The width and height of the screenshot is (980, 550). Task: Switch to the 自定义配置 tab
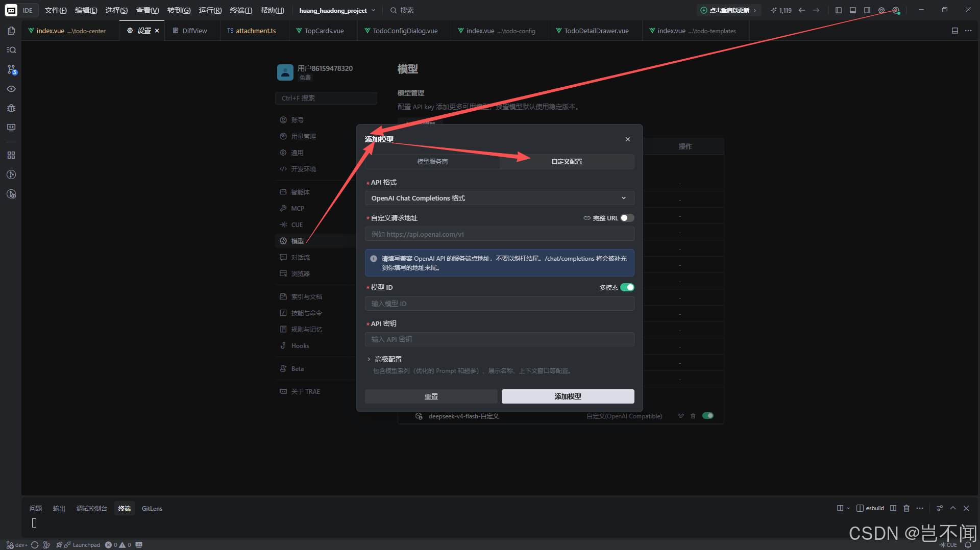567,161
